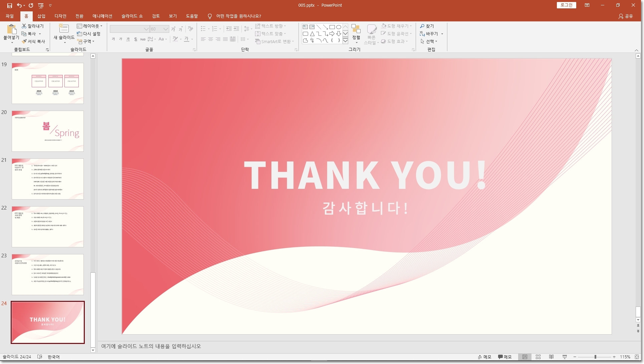This screenshot has width=644, height=364.
Task: Toggle Normal view in status bar
Action: coord(525,357)
